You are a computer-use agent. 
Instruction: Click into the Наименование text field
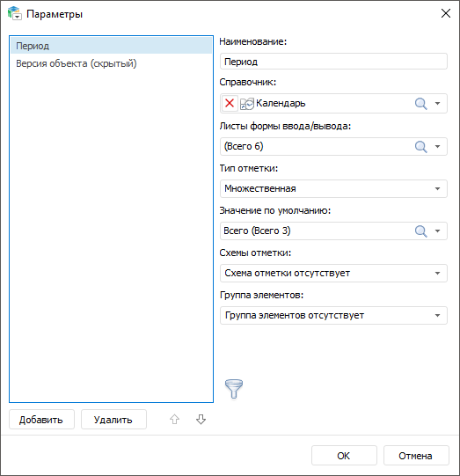coord(333,62)
